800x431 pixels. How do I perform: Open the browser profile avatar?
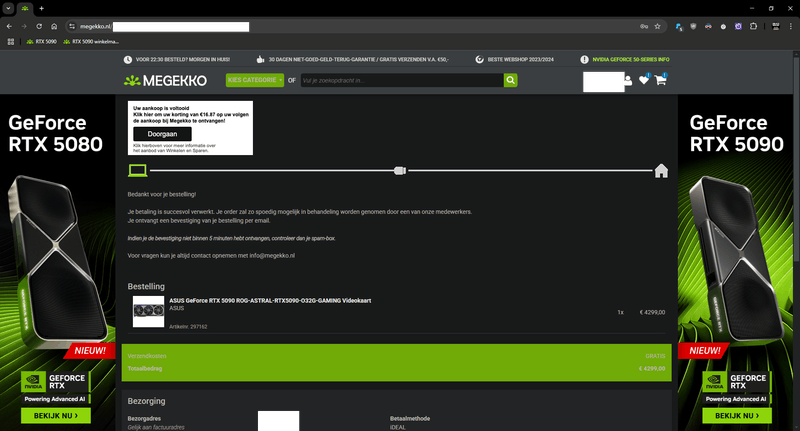click(776, 26)
